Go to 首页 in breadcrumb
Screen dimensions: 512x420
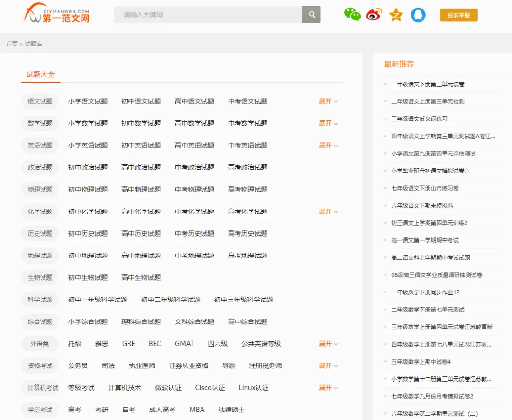coord(12,44)
